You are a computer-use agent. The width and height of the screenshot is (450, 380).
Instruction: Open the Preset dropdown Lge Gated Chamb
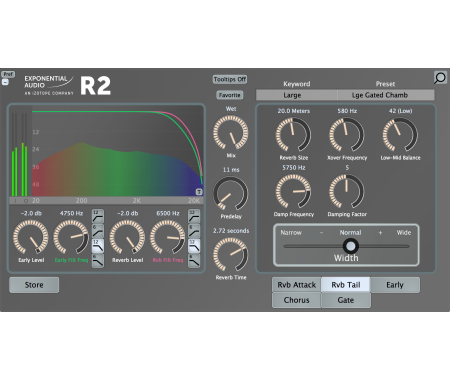tap(386, 95)
